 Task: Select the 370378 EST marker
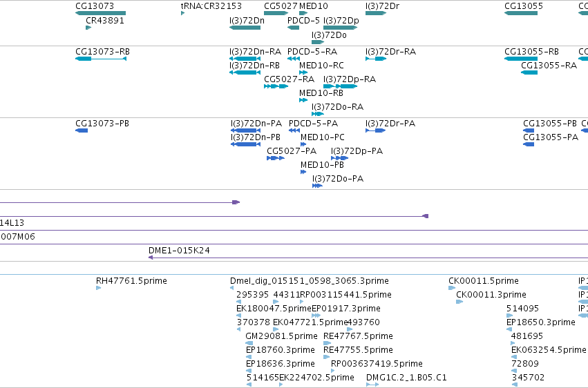(238, 329)
